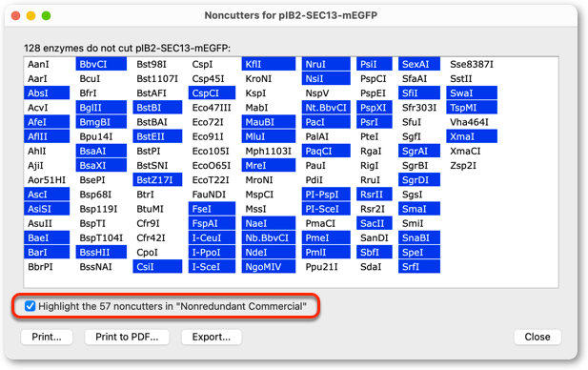Click the yellow minimize window button
The width and height of the screenshot is (588, 370).
pyautogui.click(x=30, y=16)
